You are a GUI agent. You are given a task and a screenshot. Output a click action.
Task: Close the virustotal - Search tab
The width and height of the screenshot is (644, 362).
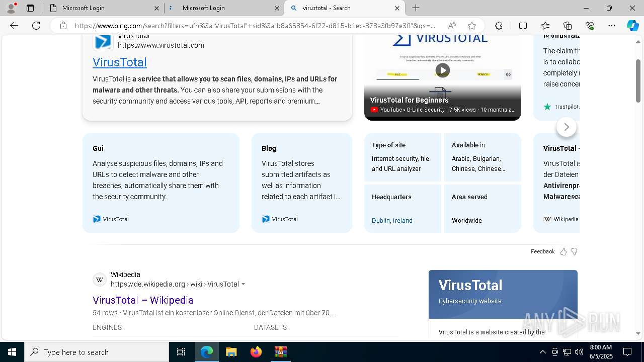click(397, 8)
